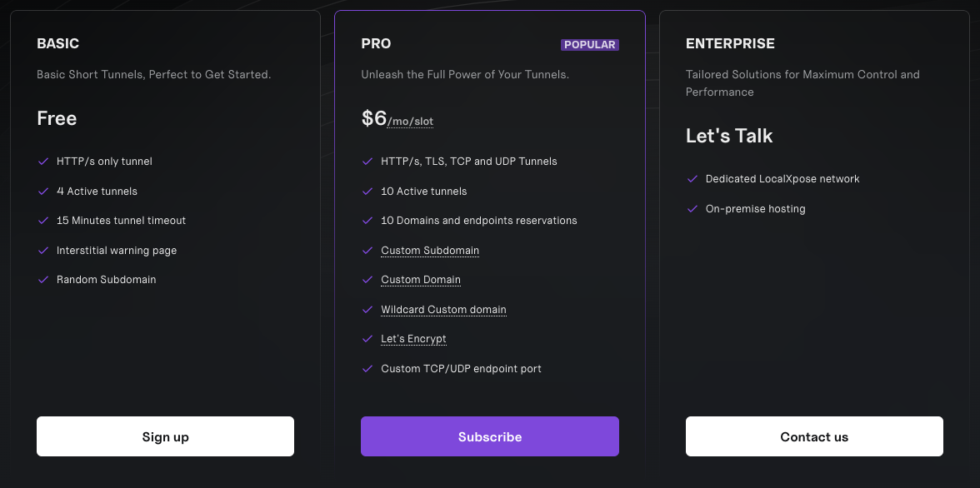Viewport: 980px width, 488px height.
Task: Click checkmark beside 10 Active tunnels
Action: point(367,192)
